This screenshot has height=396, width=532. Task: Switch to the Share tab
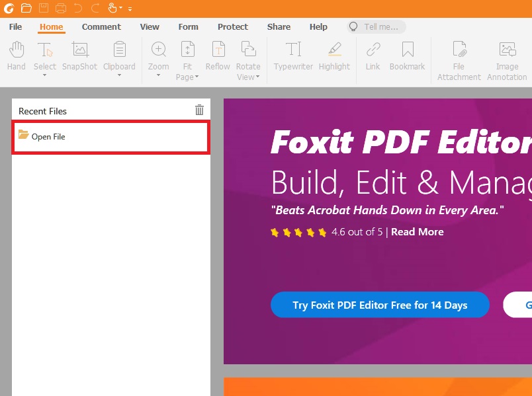(279, 27)
